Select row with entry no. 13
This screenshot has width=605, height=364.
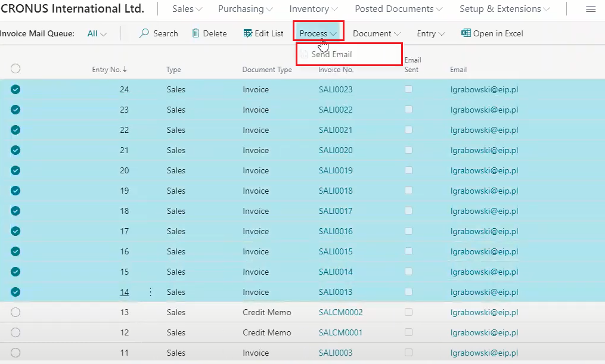pyautogui.click(x=15, y=312)
